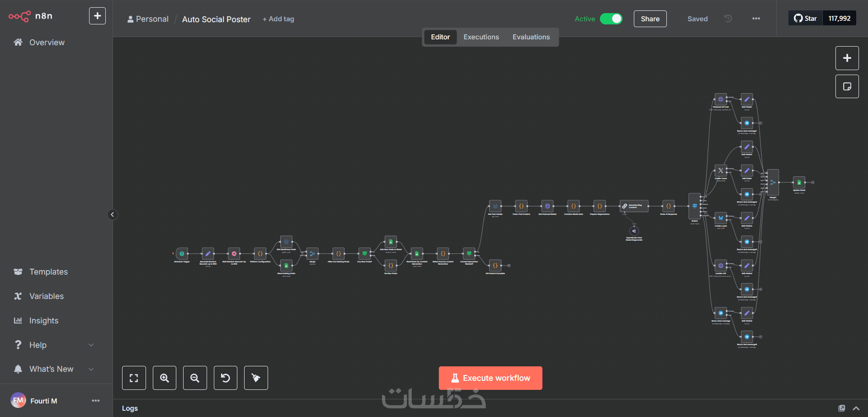Select the Platform Configuration code node

click(x=260, y=254)
